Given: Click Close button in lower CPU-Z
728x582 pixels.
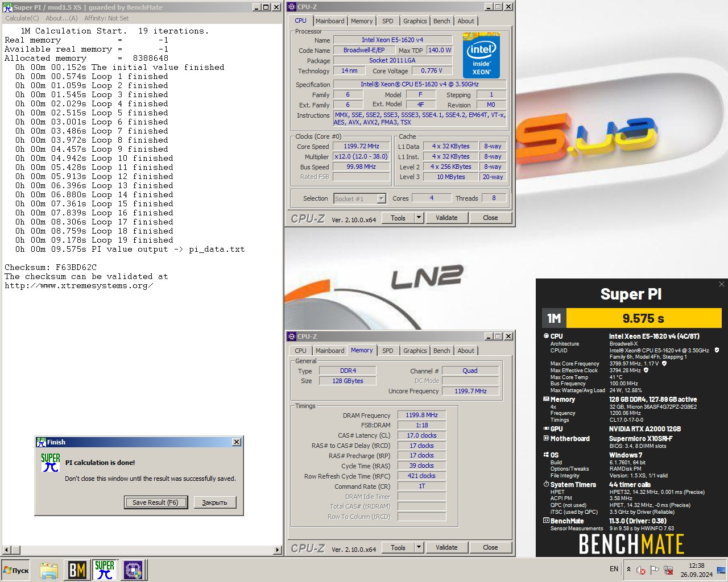Looking at the screenshot, I should click(x=490, y=547).
